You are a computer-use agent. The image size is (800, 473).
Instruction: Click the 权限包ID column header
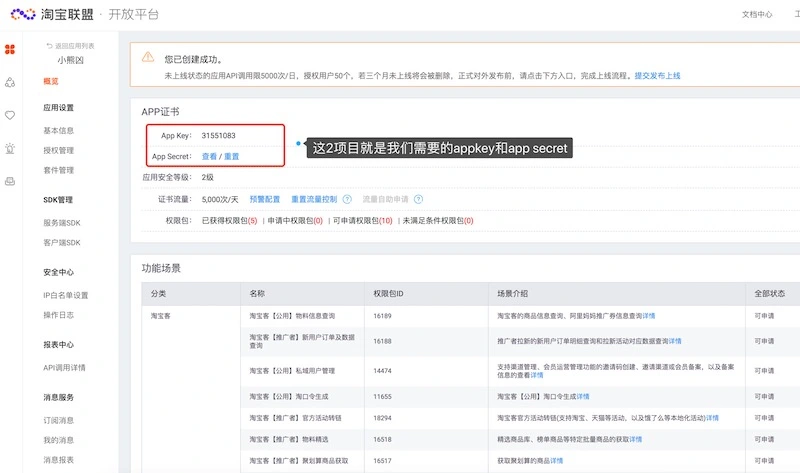(388, 293)
